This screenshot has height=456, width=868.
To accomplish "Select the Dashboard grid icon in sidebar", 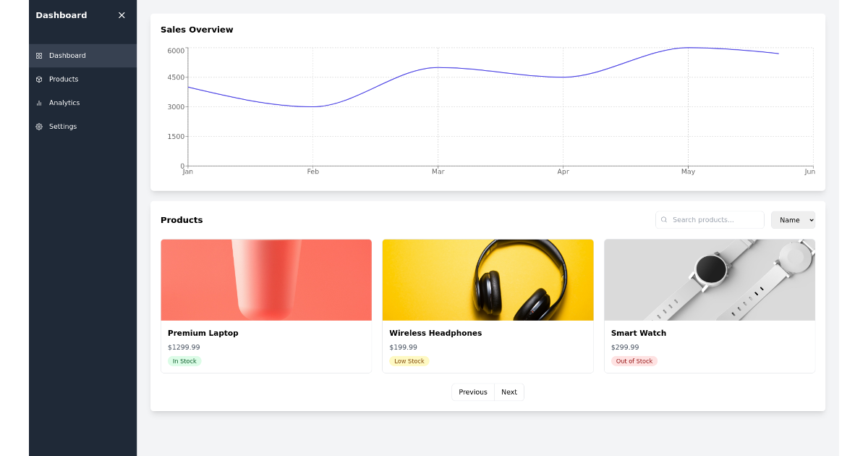I will click(x=39, y=55).
